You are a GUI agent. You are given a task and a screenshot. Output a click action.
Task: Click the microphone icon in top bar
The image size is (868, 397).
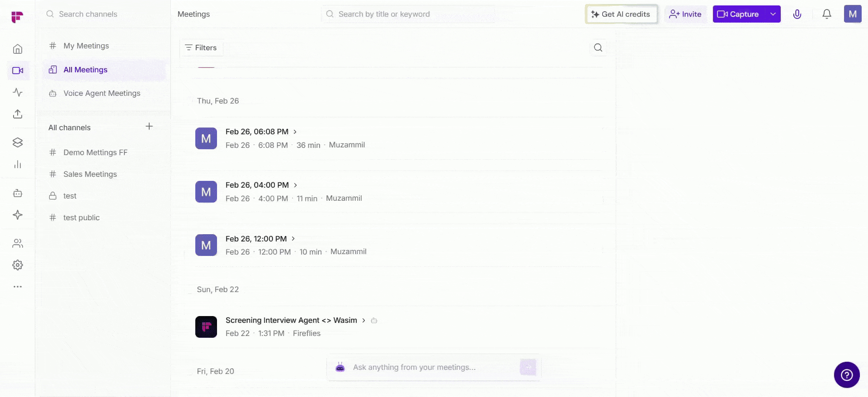[797, 14]
